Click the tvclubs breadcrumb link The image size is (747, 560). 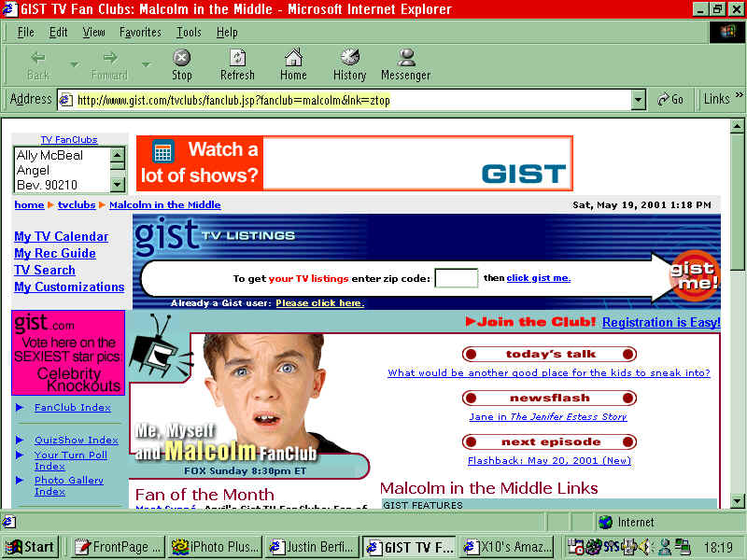pos(77,204)
